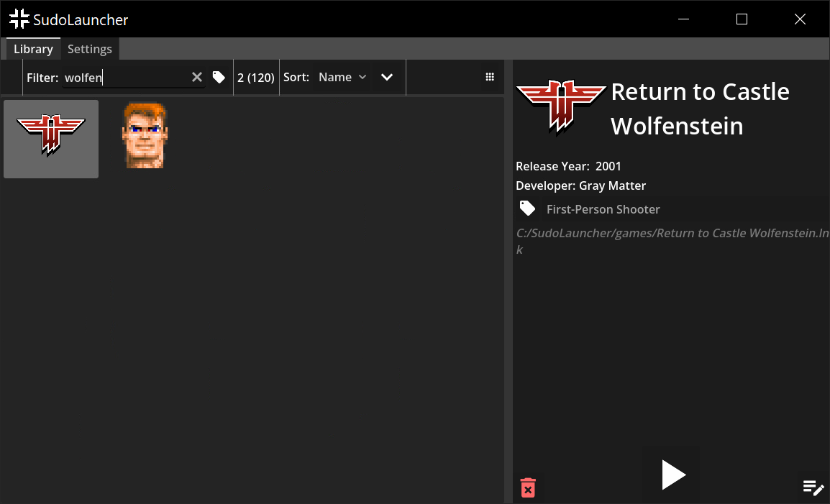Delete game with red trash icon
This screenshot has width=830, height=504.
pyautogui.click(x=528, y=487)
